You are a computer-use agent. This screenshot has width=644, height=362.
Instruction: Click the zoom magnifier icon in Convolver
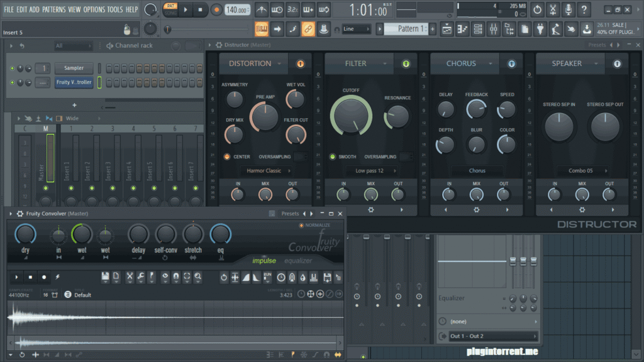(198, 277)
